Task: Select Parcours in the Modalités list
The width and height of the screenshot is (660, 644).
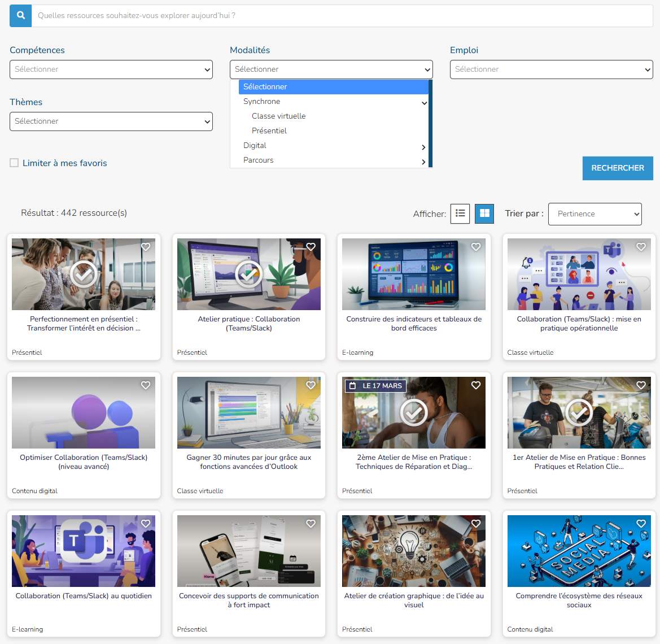Action: (x=258, y=160)
